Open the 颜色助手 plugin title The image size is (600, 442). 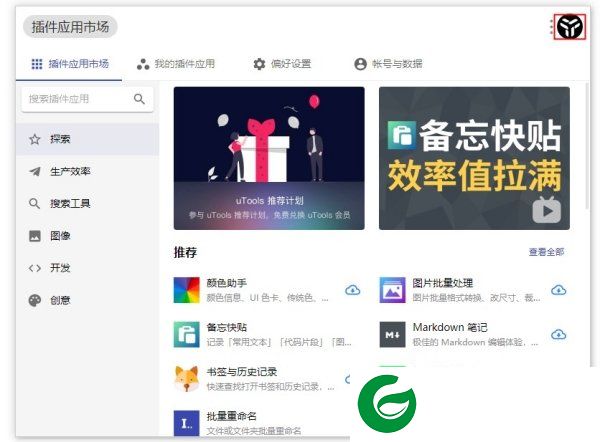227,283
